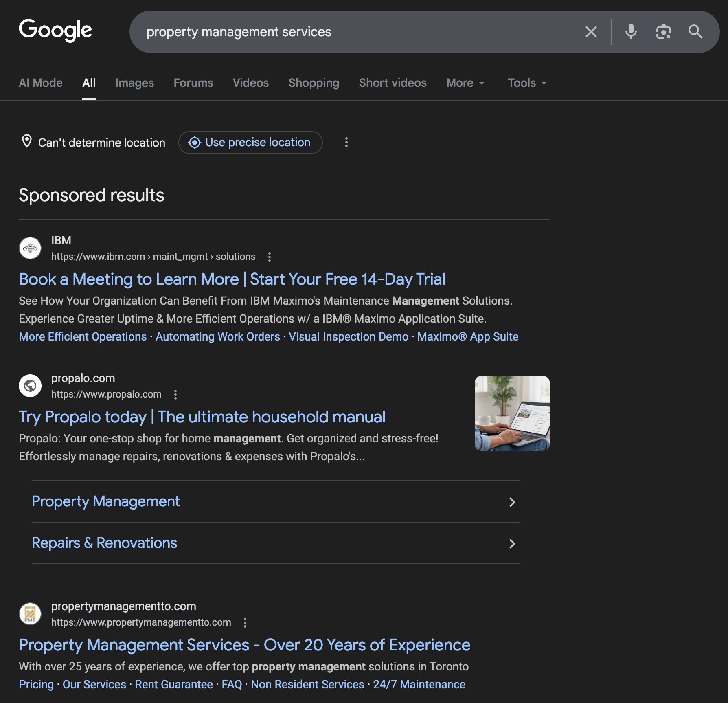Screen dimensions: 728x703
Task: Open location options three-dot menu
Action: 346,142
